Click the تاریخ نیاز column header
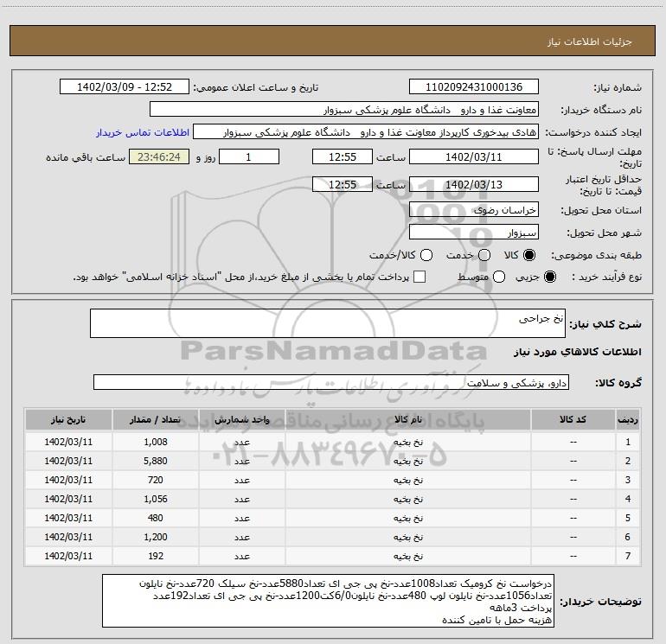 pyautogui.click(x=68, y=420)
